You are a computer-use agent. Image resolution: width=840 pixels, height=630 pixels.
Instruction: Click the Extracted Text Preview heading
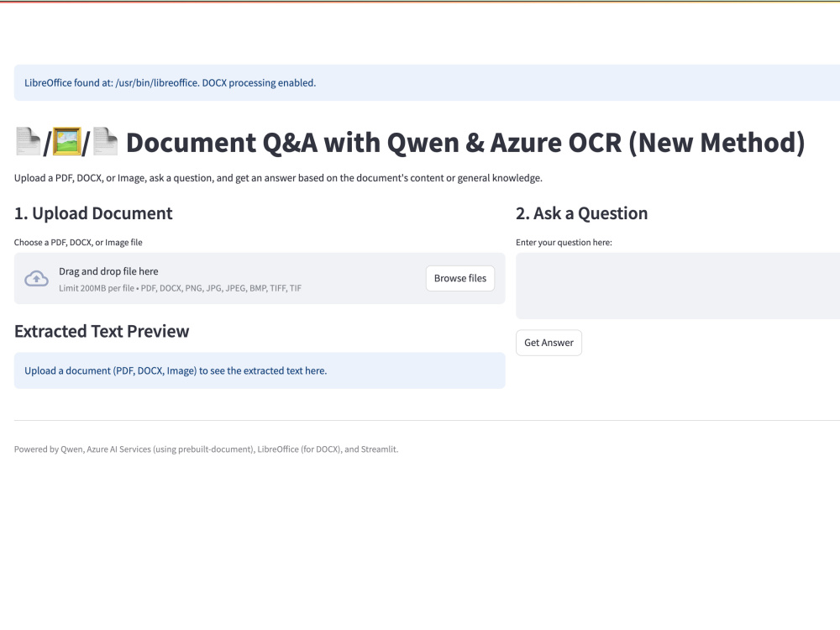coord(102,332)
